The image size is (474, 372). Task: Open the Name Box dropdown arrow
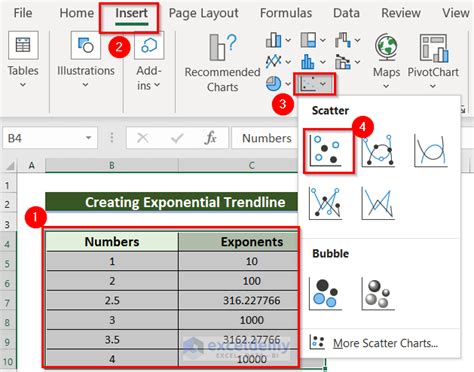(x=89, y=138)
